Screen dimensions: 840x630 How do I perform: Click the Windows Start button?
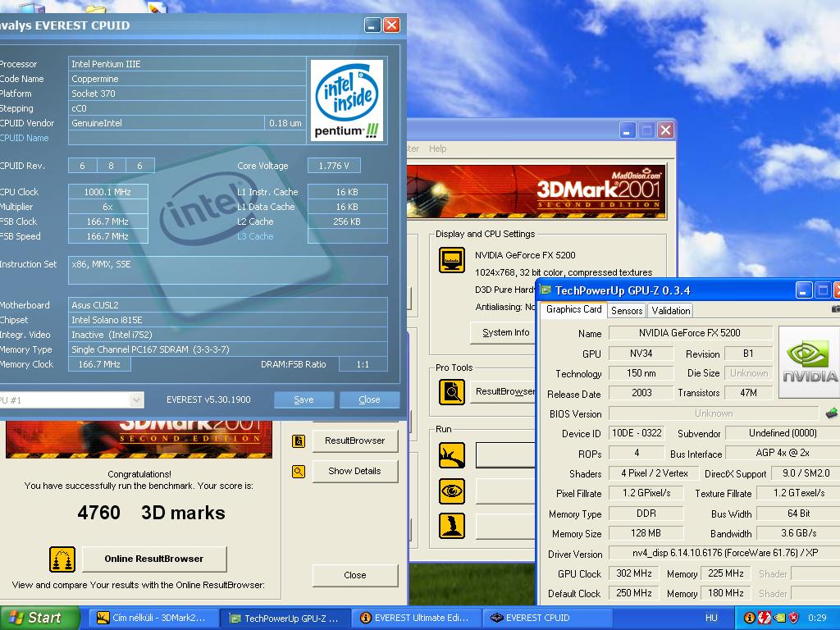39,619
